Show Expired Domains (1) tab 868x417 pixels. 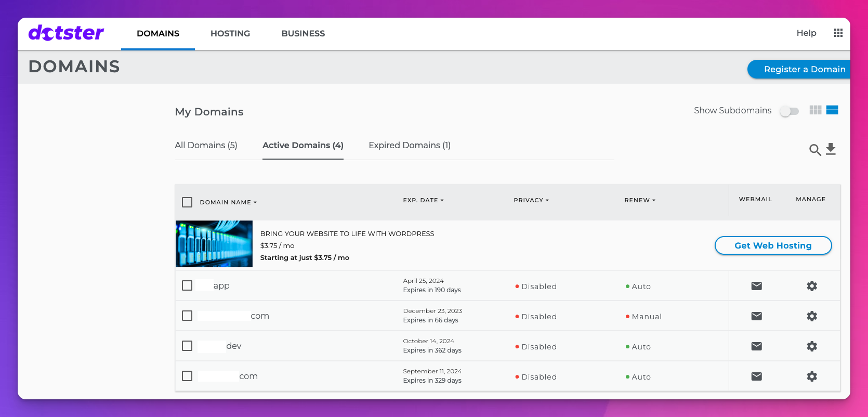[x=410, y=145]
